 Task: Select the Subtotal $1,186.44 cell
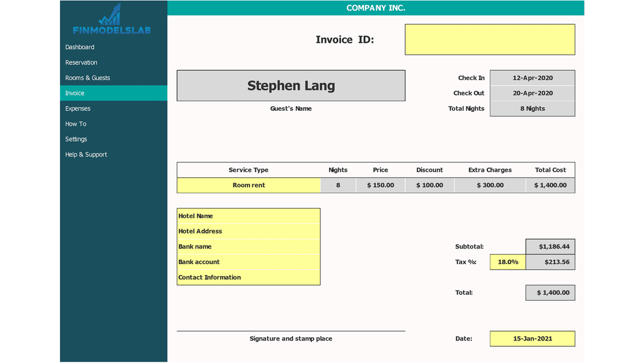click(551, 246)
